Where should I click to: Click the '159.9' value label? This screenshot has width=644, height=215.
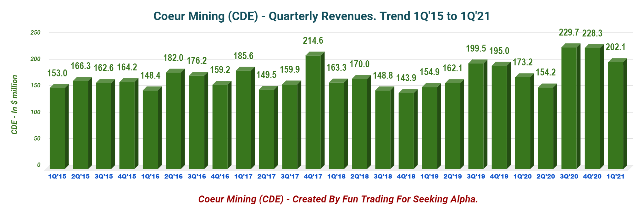290,69
